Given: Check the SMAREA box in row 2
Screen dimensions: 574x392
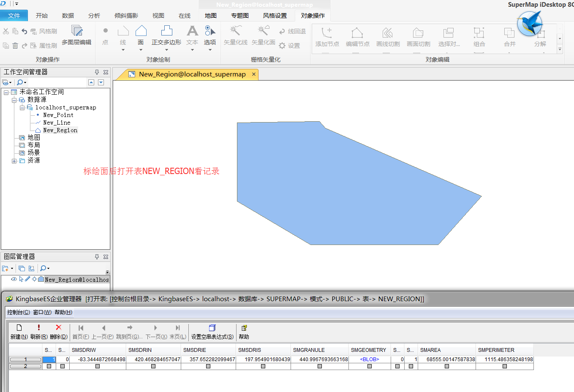Looking at the screenshot, I should 447,366.
